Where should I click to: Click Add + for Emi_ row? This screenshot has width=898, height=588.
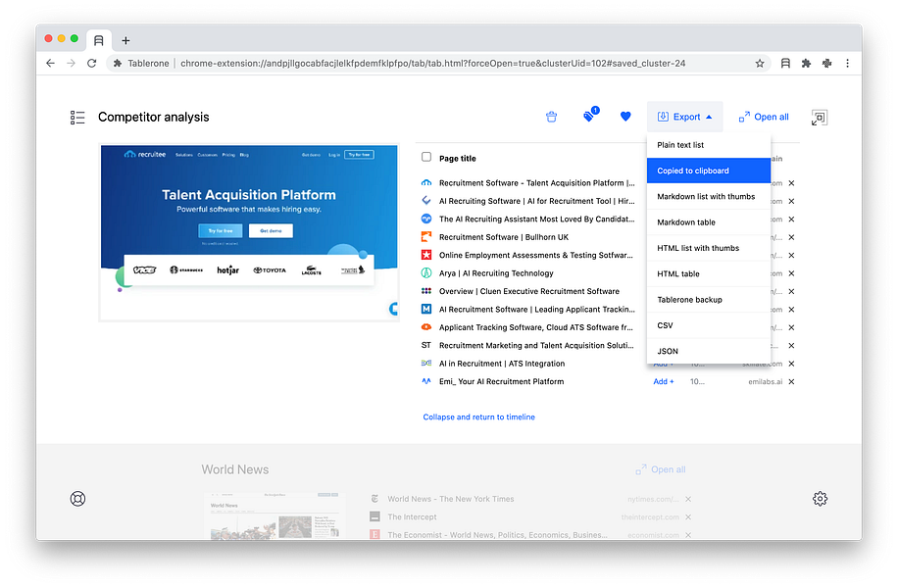coord(663,381)
